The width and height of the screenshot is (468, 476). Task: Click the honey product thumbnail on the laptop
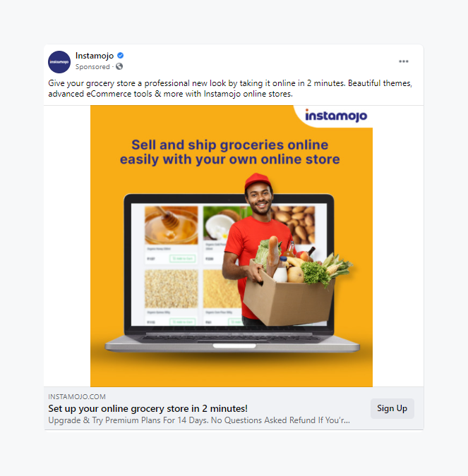coord(172,225)
